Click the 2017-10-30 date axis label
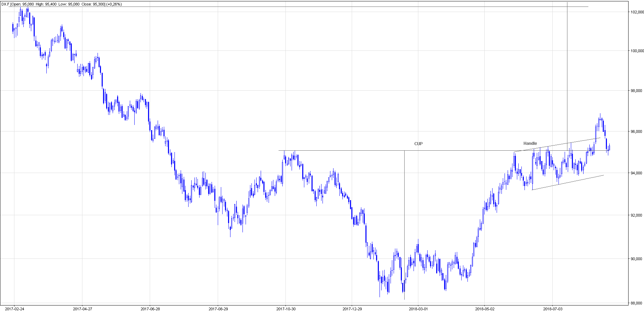Viewport: 644px width, 312px height. pyautogui.click(x=286, y=309)
